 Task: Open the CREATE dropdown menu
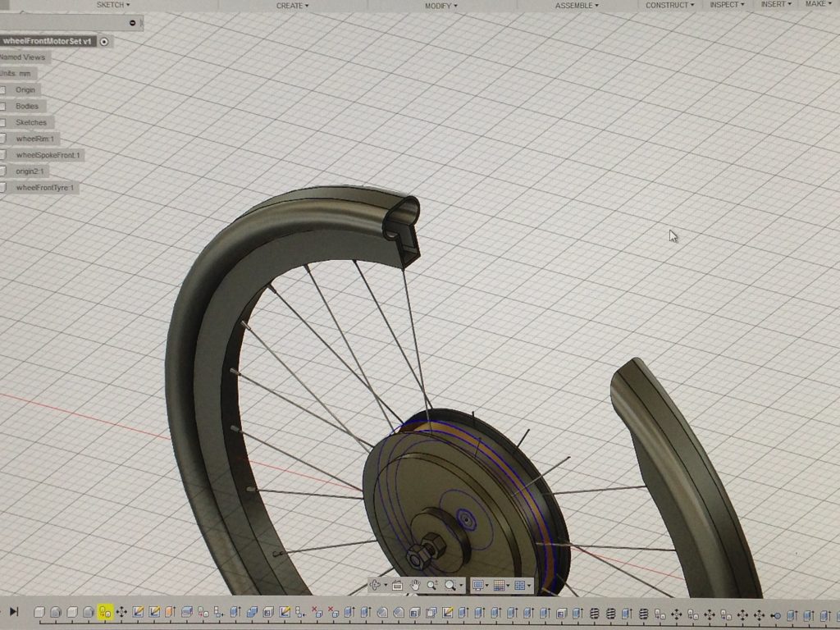coord(292,6)
